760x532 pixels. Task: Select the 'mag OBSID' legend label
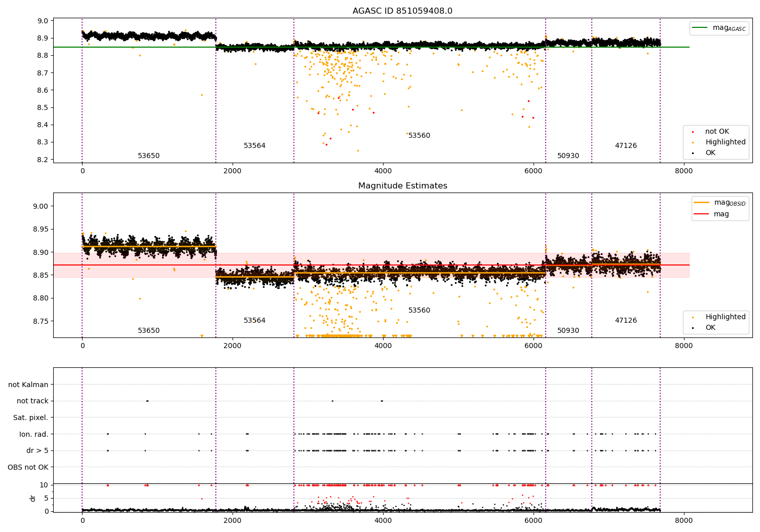pyautogui.click(x=730, y=203)
